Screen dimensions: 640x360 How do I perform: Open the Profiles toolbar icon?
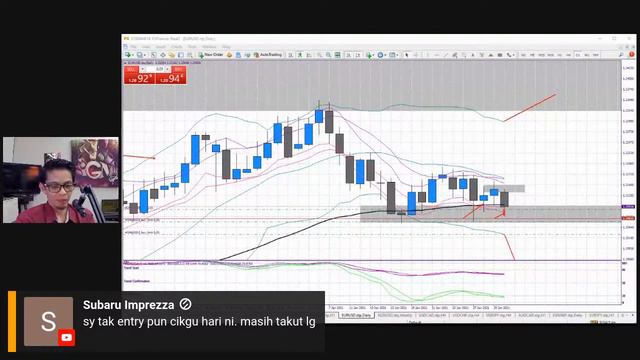[x=139, y=55]
